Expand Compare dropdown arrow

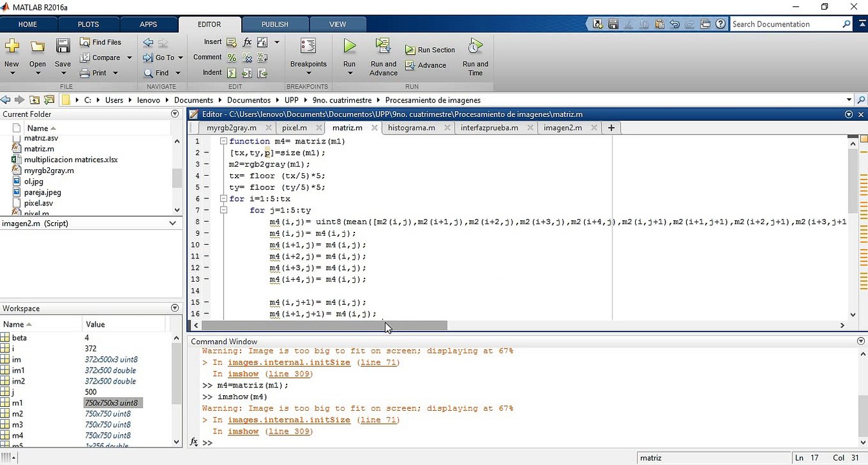tap(129, 57)
